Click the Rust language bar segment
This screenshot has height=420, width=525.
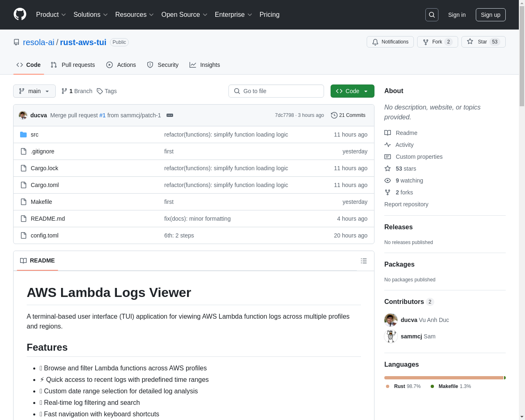pos(443,378)
